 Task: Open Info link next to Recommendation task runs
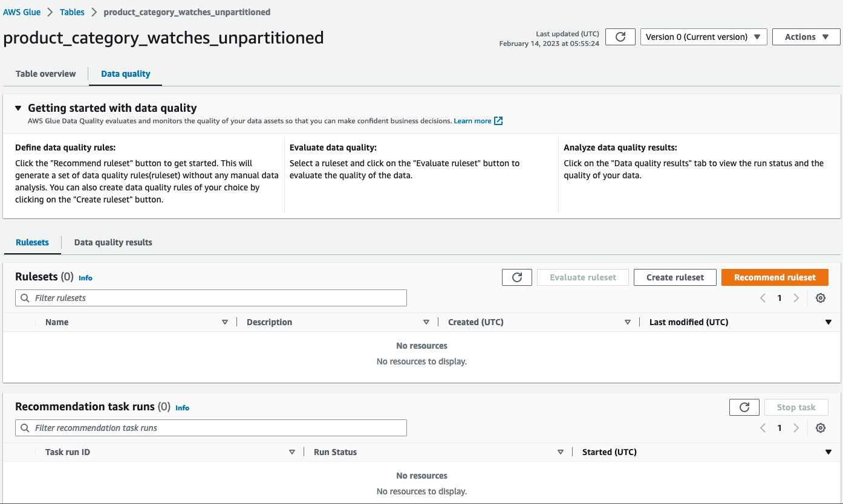coord(182,408)
